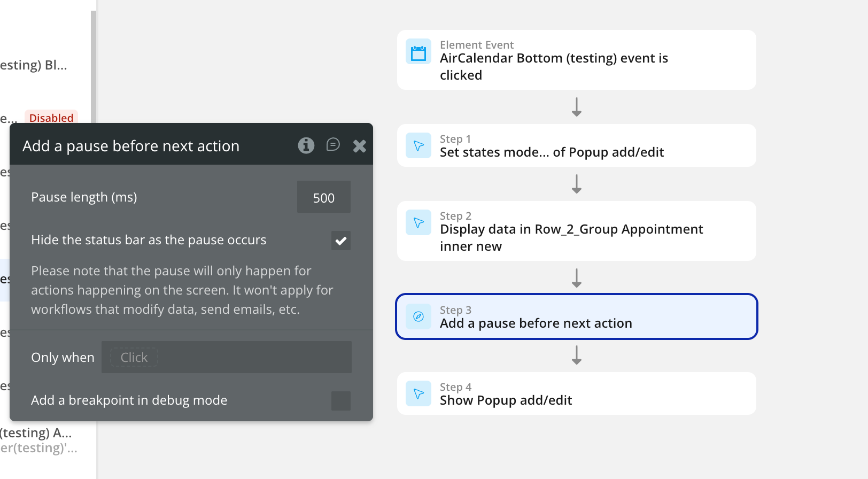Click the left sidebar scrollbar
Viewport: 868px width, 479px height.
pos(94,64)
